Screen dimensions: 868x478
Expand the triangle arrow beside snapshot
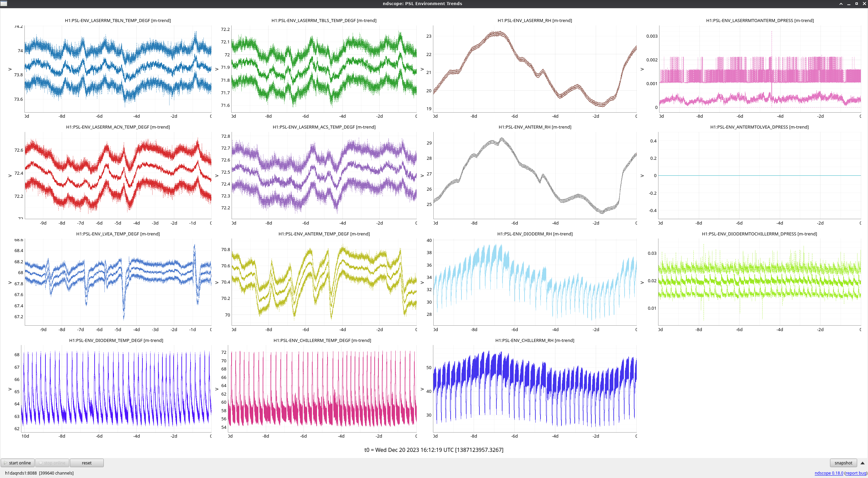[863, 463]
